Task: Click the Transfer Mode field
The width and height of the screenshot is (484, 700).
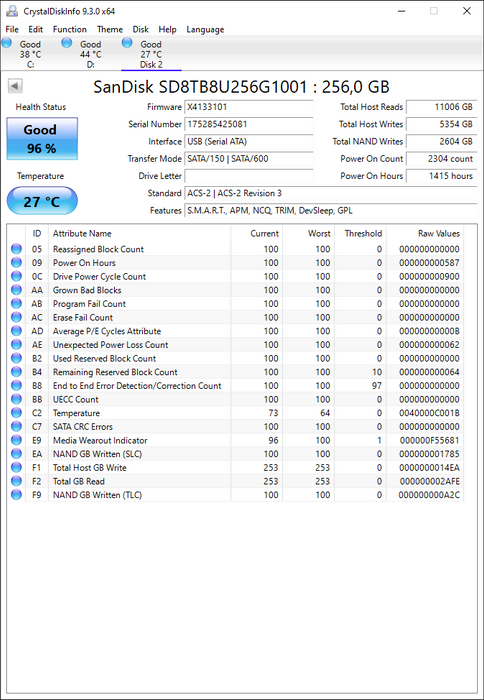Action: pos(249,158)
